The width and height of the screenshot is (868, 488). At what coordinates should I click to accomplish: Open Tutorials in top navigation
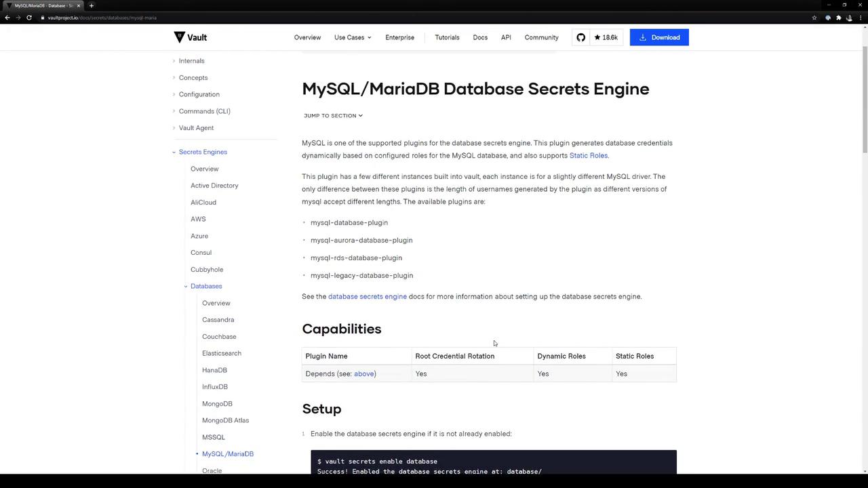447,37
